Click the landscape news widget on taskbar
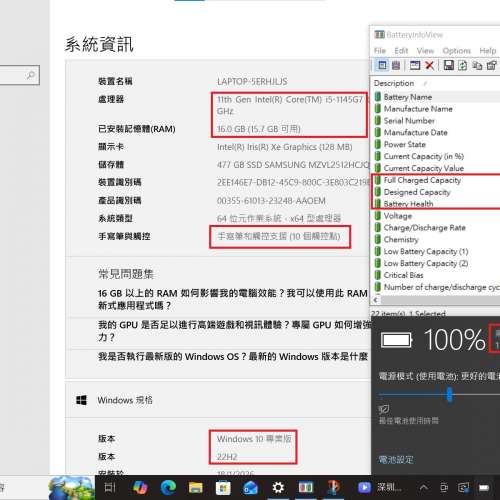Viewport: 500px width, 500px height. pos(72,488)
